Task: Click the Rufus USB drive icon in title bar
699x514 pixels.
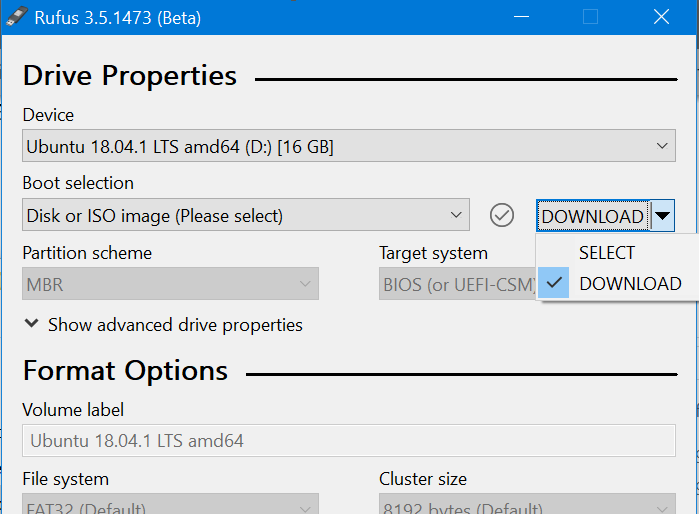Action: (x=17, y=17)
